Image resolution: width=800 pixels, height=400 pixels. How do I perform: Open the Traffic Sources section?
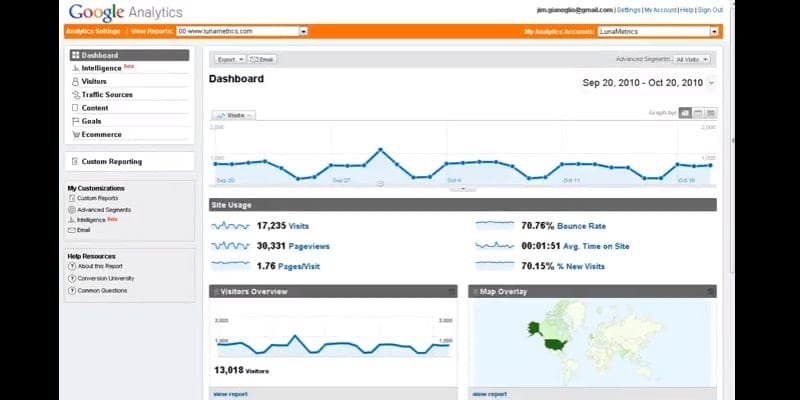pyautogui.click(x=107, y=95)
